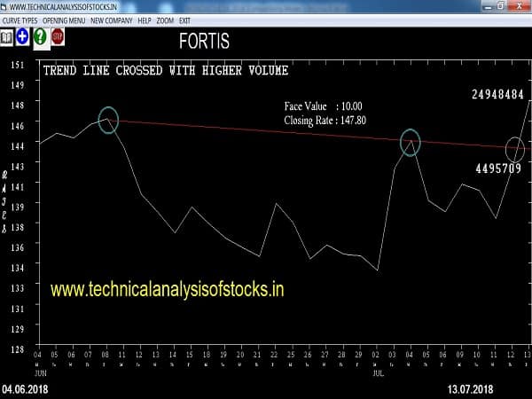532x399 pixels.
Task: Open the Help menu
Action: 145,20
